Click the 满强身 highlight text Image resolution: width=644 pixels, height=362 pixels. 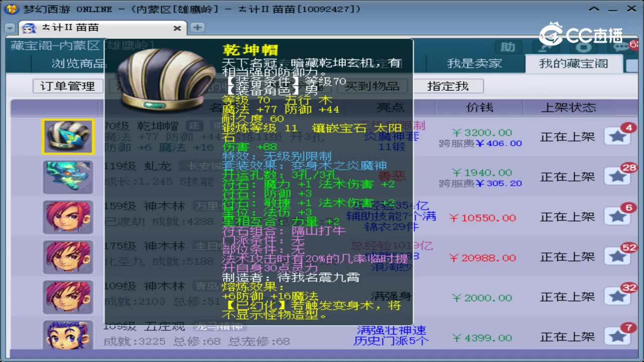pyautogui.click(x=392, y=296)
